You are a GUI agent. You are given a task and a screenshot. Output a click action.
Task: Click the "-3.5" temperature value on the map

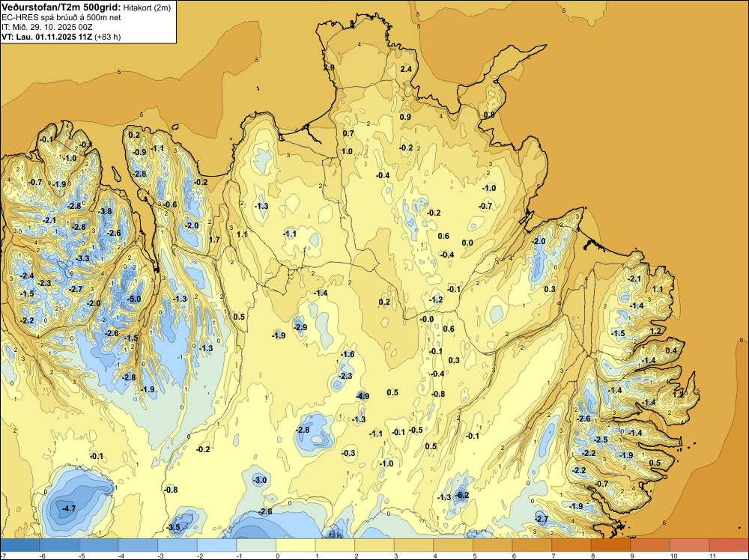174,528
